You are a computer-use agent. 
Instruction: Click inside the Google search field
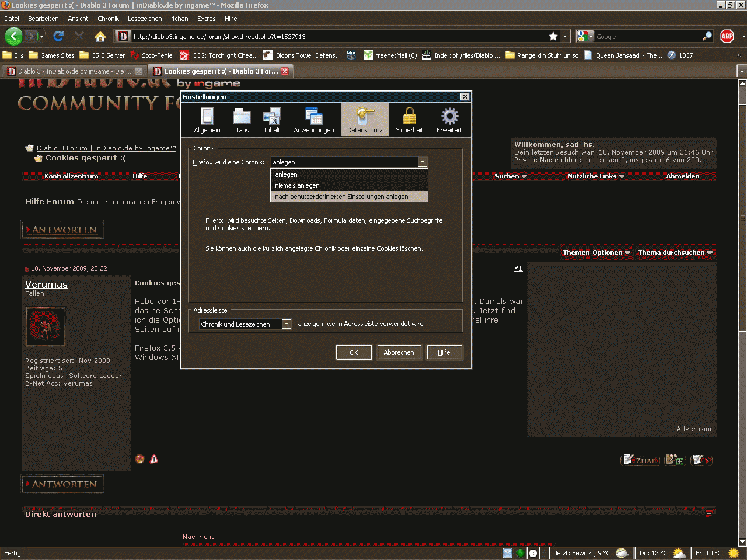click(x=647, y=37)
